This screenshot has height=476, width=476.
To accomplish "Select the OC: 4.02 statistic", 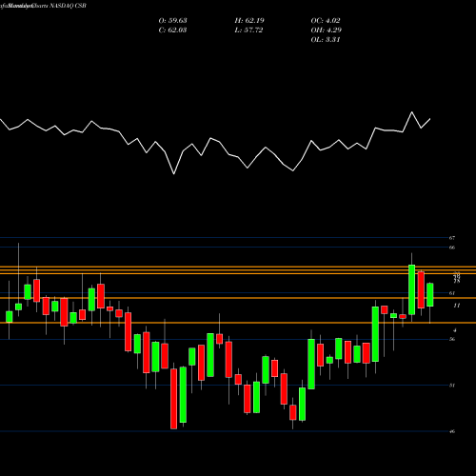I will tap(326, 21).
